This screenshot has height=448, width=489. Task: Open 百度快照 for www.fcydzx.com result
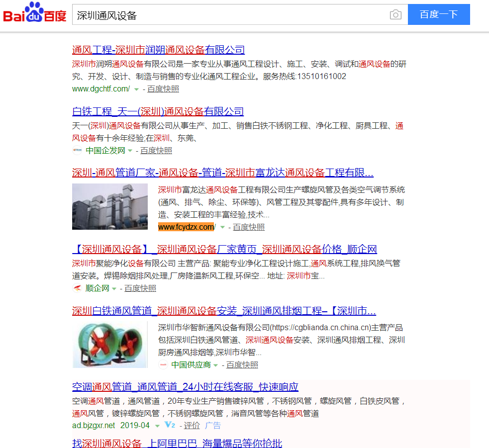(x=249, y=227)
